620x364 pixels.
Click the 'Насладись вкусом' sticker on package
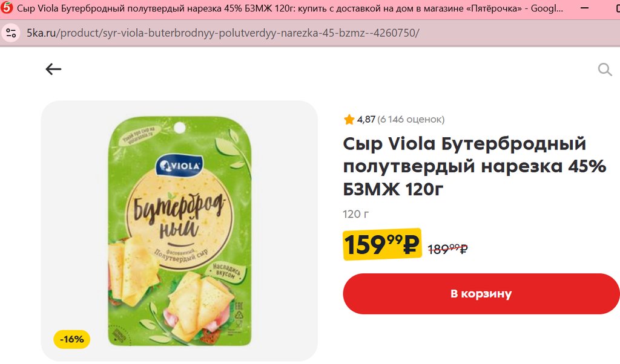tap(226, 271)
